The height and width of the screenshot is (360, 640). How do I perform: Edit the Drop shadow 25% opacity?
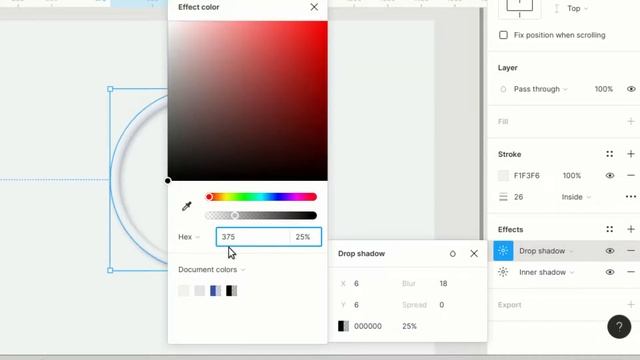409,326
